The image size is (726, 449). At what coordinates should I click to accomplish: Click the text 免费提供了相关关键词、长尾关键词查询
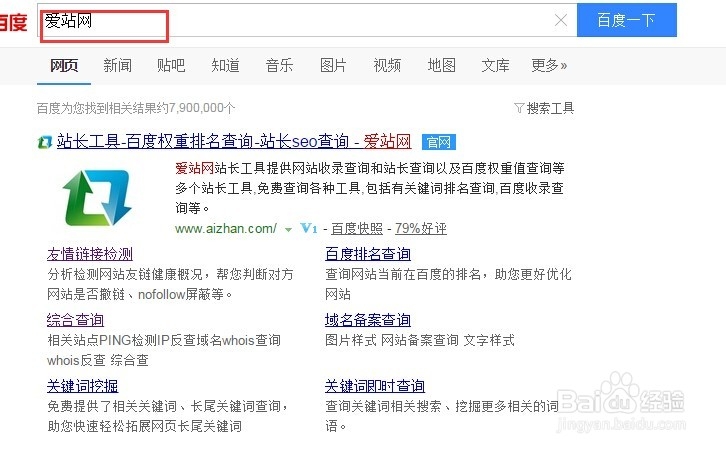point(164,406)
